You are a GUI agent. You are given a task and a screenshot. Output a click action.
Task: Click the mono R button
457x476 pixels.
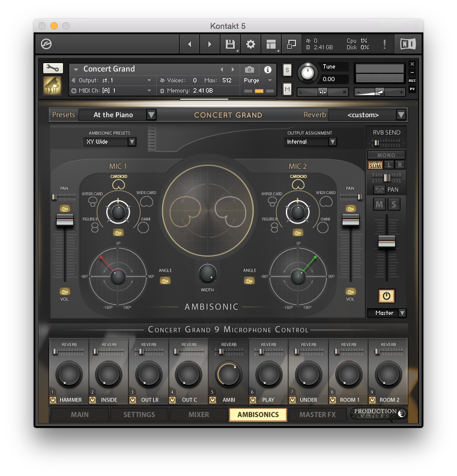(x=400, y=165)
